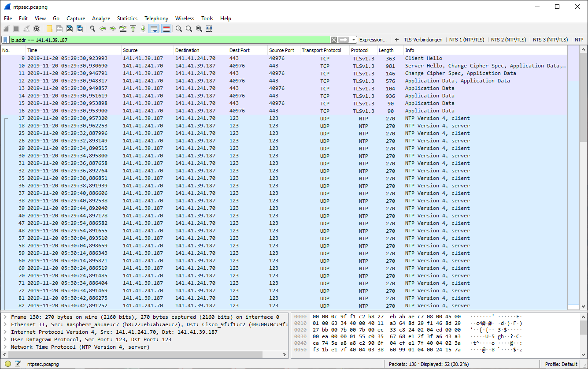Expand the Frame 130 details row
Viewport: 588px width, 369px height.
click(x=5, y=317)
